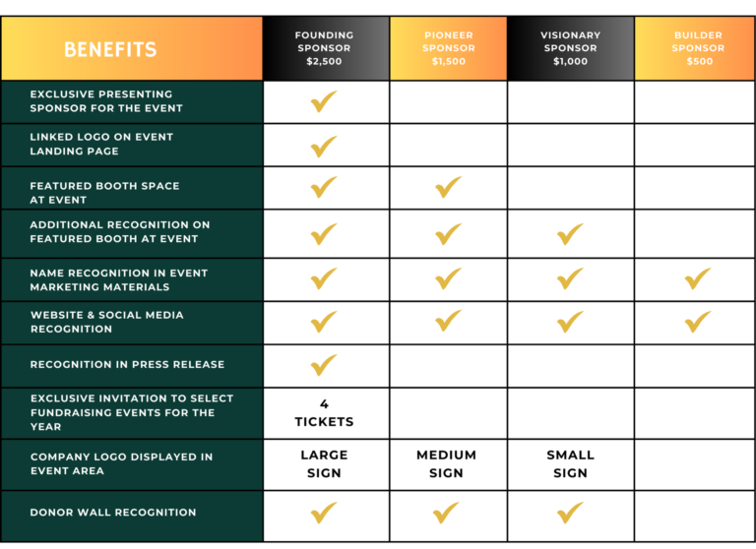Click Builder checkmark for Name Recognition row
This screenshot has height=549, width=756.
[x=698, y=279]
